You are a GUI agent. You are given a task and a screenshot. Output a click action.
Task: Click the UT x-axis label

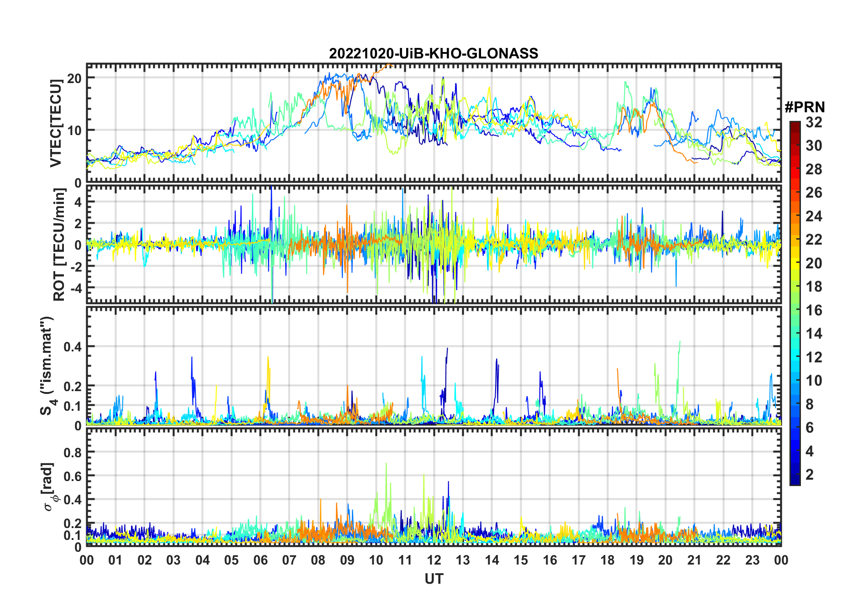[434, 579]
